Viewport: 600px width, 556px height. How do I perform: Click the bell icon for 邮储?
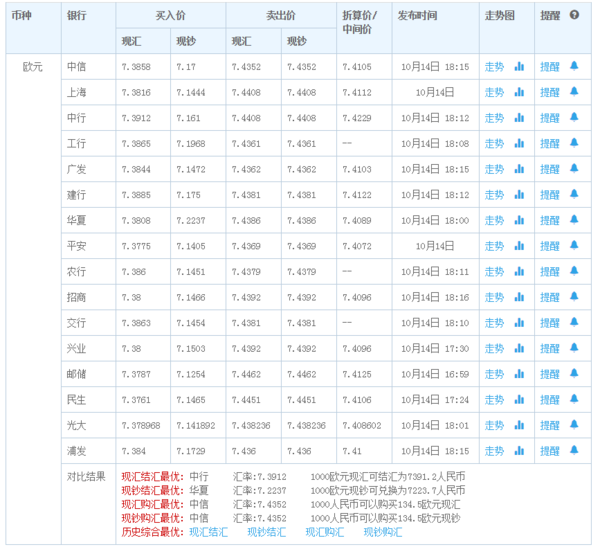[574, 374]
